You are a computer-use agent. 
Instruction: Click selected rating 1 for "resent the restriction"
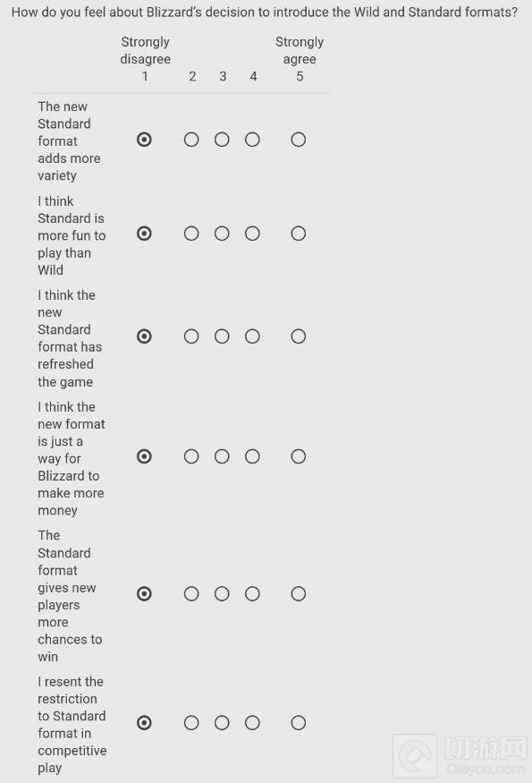pyautogui.click(x=144, y=723)
